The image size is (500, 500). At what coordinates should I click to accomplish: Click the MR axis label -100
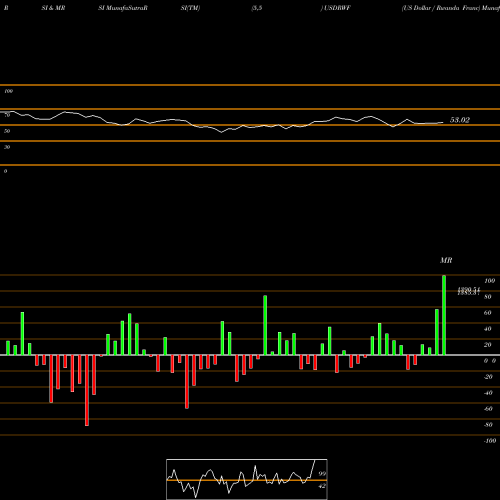(490, 441)
